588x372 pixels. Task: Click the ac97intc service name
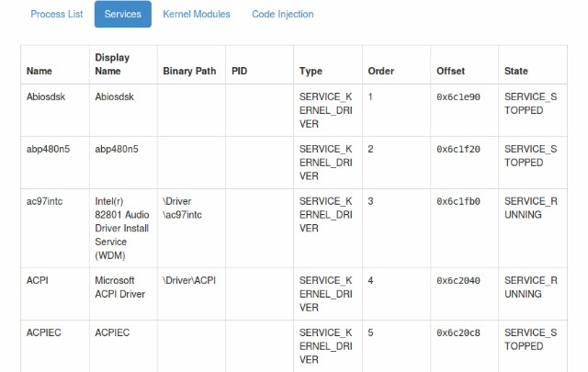[x=44, y=201]
